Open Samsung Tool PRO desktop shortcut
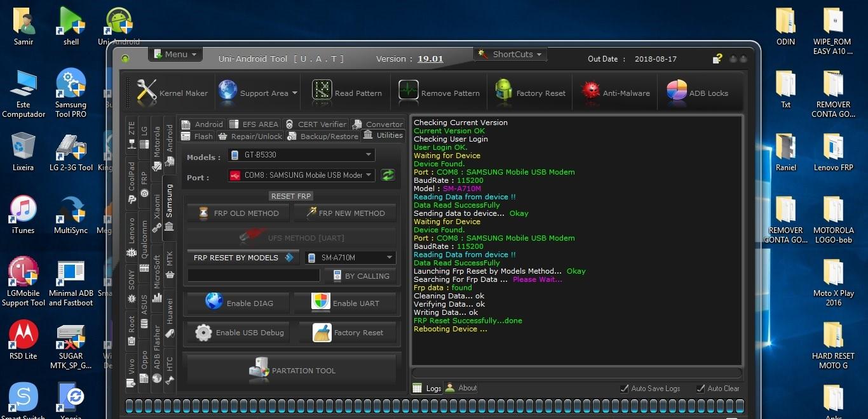Viewport: 868px width, 419px height. (71, 93)
